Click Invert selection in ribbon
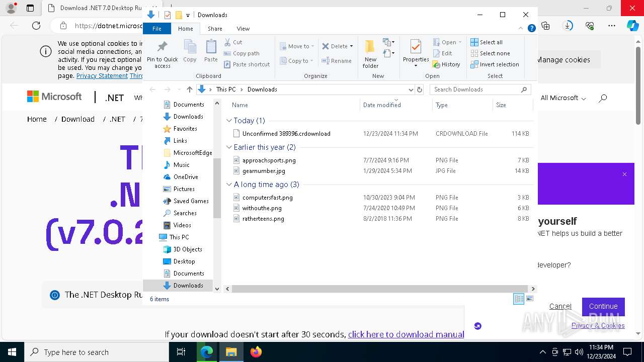 pyautogui.click(x=495, y=64)
